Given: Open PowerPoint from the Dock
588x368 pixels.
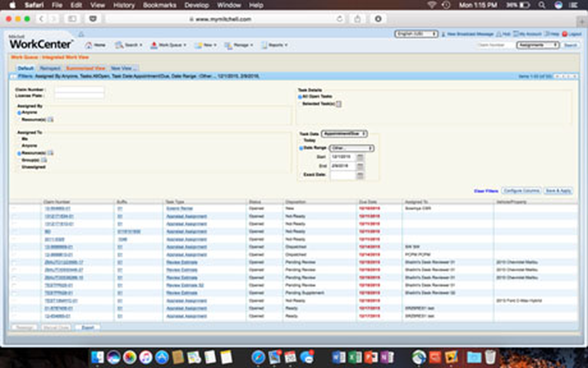Looking at the screenshot, I should [x=370, y=357].
